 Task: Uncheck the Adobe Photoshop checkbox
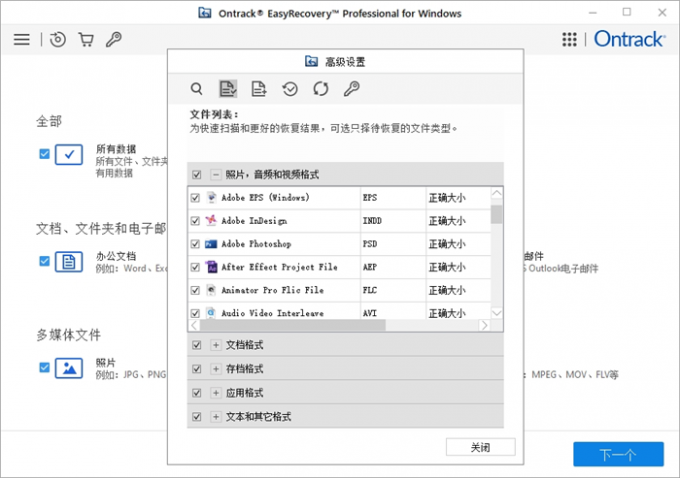click(195, 244)
